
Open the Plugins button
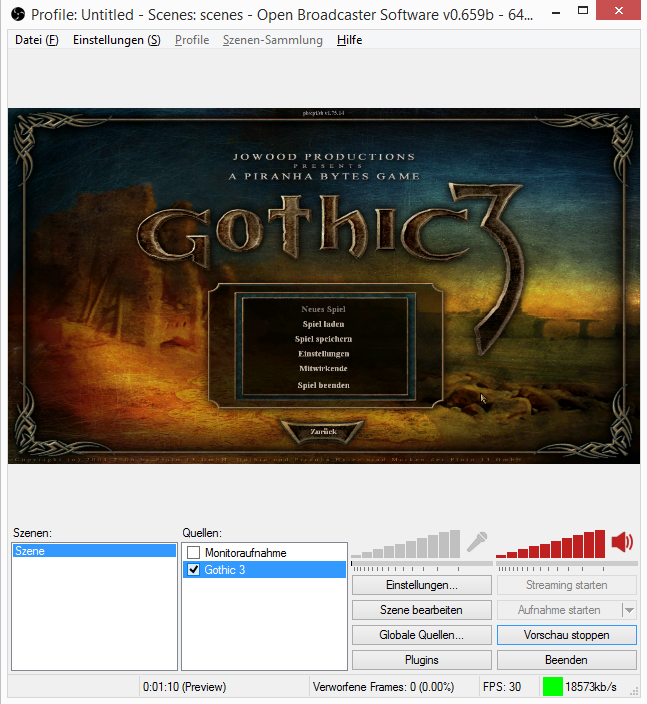click(422, 660)
